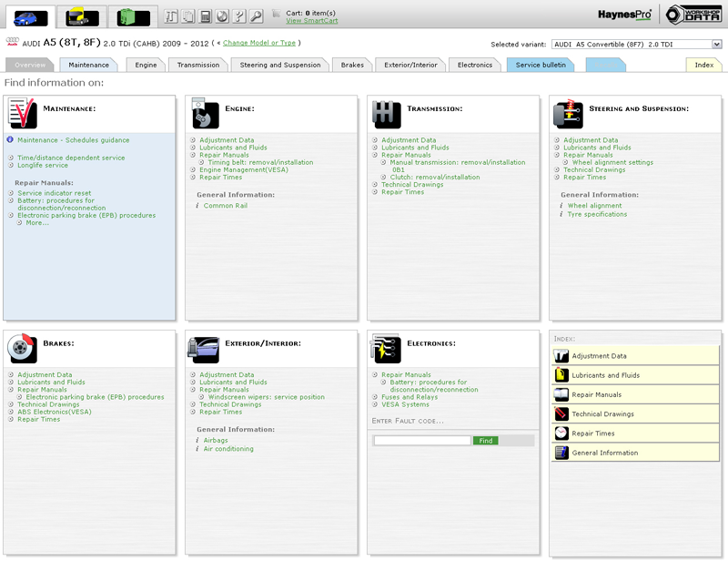The image size is (728, 561).
Task: Expand Repair Manuals under Engine
Action: point(224,155)
